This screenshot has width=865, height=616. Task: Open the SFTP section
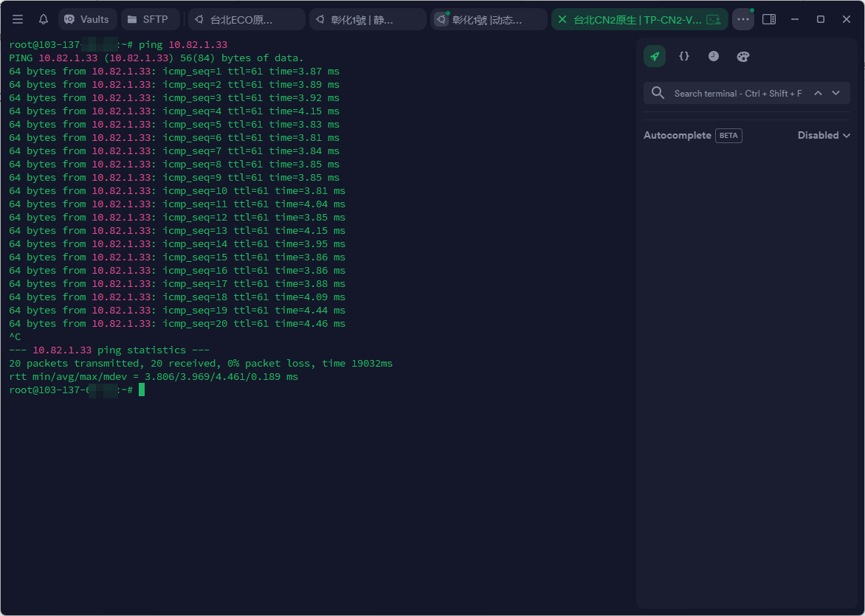point(150,19)
